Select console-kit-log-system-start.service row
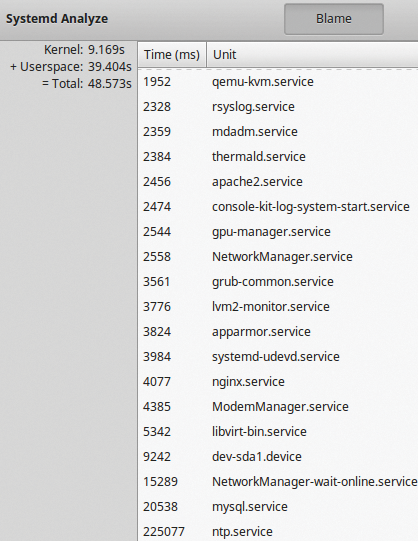This screenshot has width=418, height=541. click(x=278, y=207)
